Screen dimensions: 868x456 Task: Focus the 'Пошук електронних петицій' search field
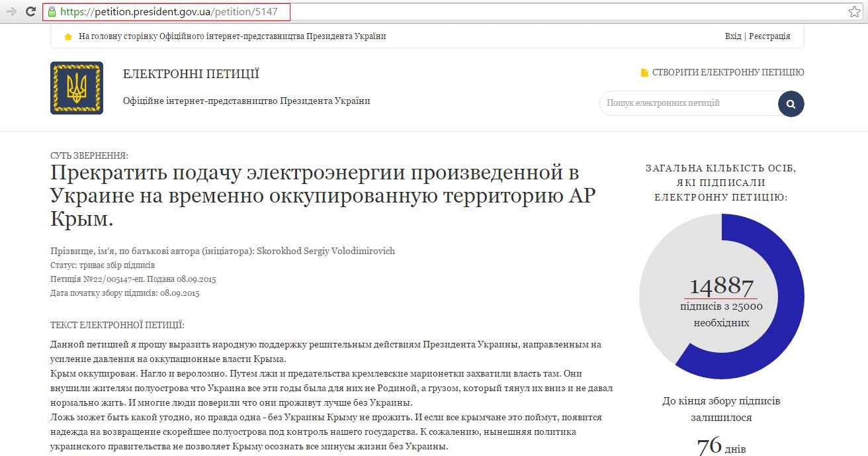[688, 103]
